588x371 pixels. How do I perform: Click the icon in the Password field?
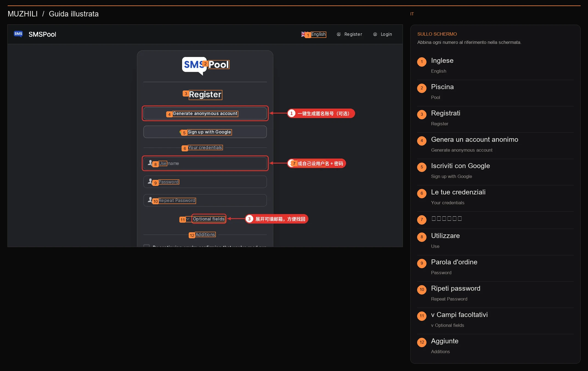[x=150, y=181]
